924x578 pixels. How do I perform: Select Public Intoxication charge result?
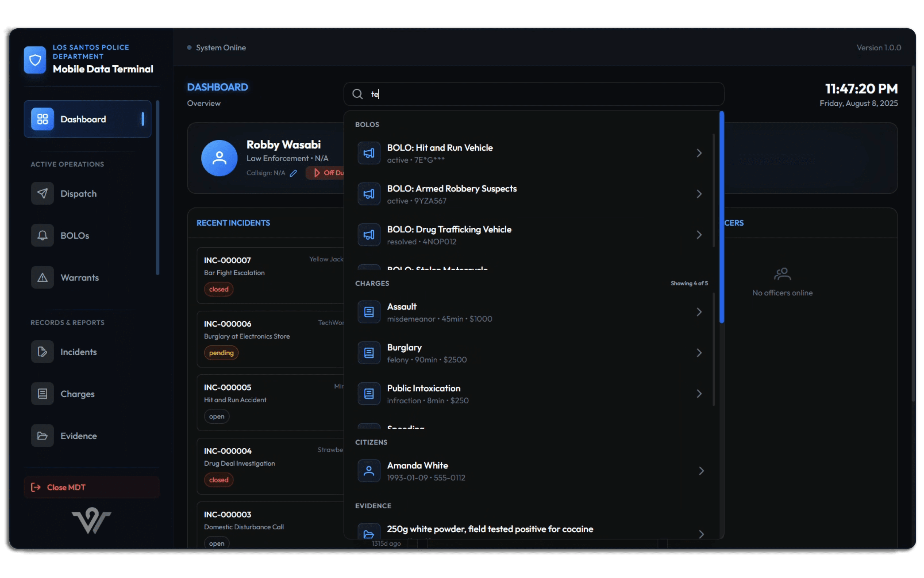tap(531, 394)
